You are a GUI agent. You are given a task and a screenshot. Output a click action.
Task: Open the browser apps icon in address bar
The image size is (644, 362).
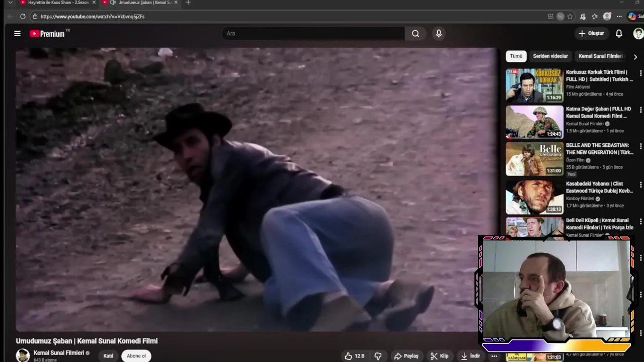point(551,17)
